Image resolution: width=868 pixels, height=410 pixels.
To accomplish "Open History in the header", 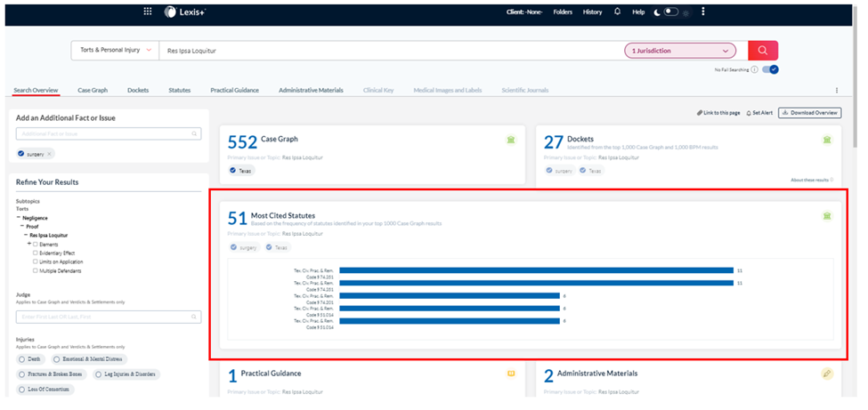I will [592, 12].
